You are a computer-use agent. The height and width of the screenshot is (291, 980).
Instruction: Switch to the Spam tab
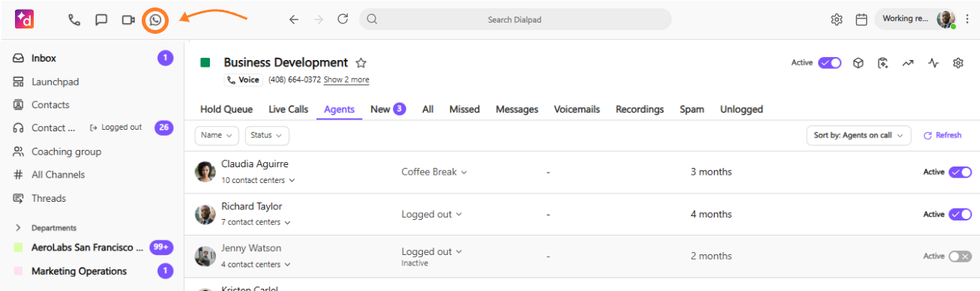point(692,109)
